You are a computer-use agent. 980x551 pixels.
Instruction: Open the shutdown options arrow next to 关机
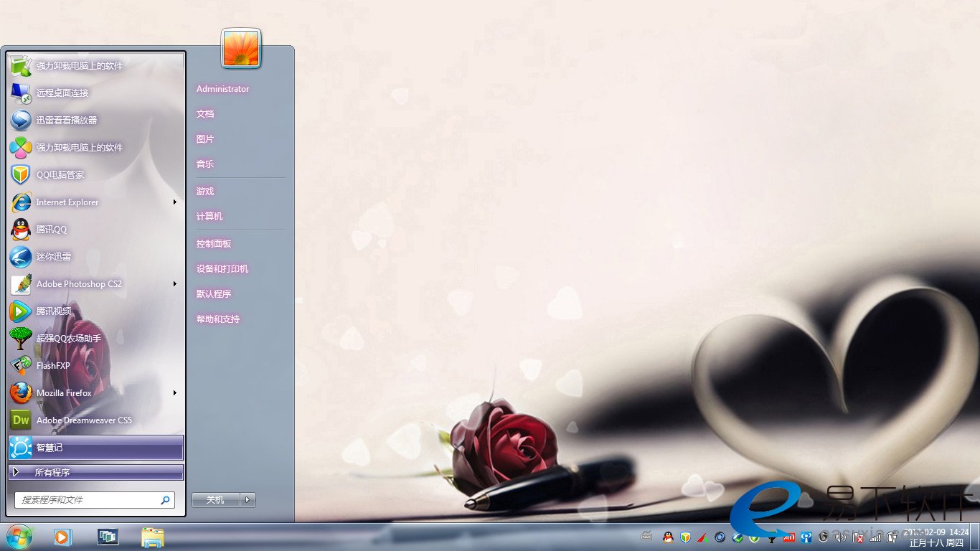click(x=248, y=500)
